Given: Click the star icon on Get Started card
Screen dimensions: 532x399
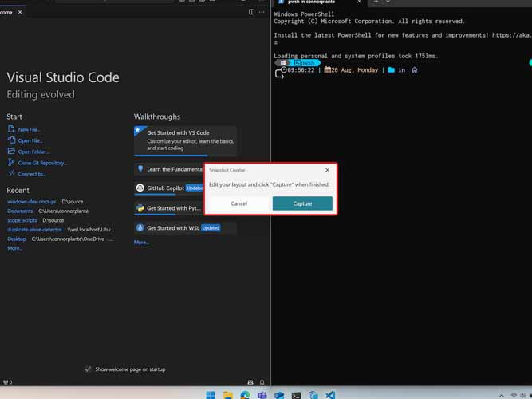Looking at the screenshot, I should (138, 130).
